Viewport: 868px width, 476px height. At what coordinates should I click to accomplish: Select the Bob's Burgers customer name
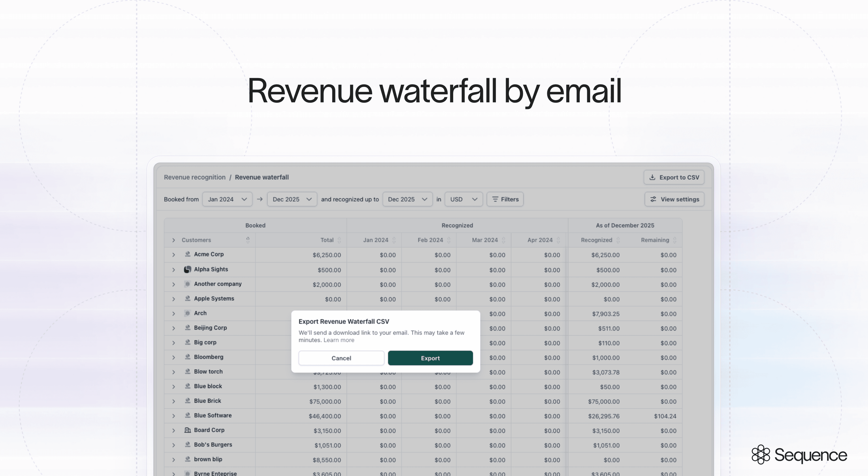click(x=213, y=445)
